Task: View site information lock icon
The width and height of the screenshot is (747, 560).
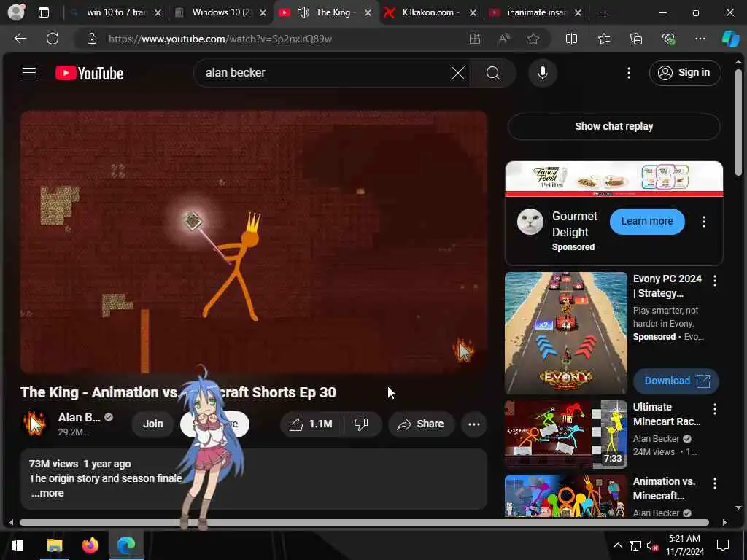Action: [x=92, y=39]
